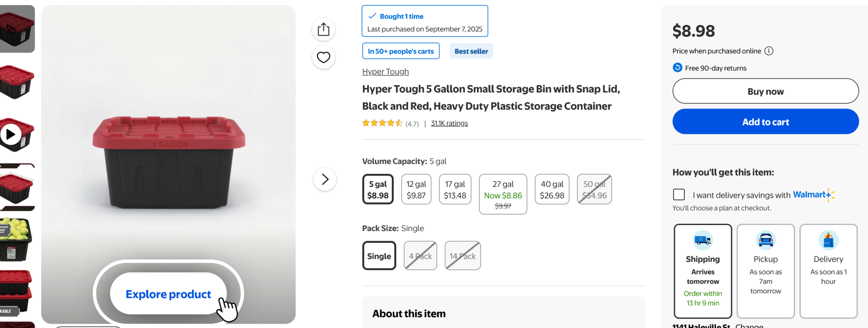Choose Pickup car fulfillment option

point(766,271)
